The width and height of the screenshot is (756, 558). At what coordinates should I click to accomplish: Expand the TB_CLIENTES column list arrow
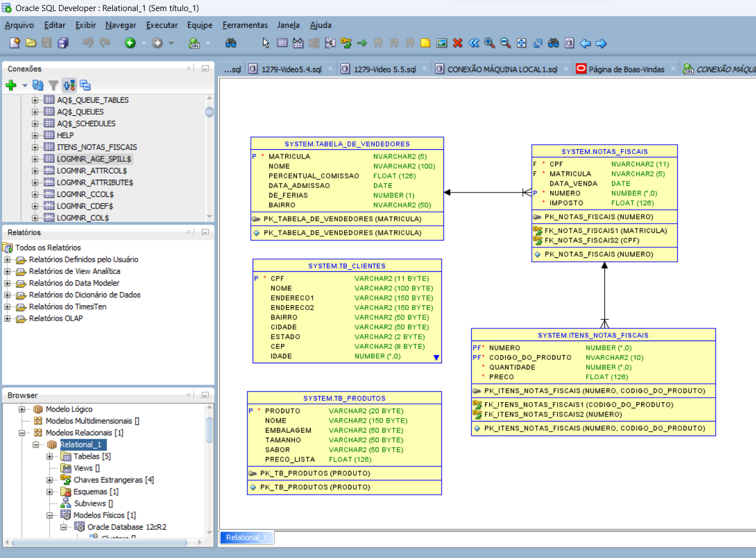click(436, 358)
